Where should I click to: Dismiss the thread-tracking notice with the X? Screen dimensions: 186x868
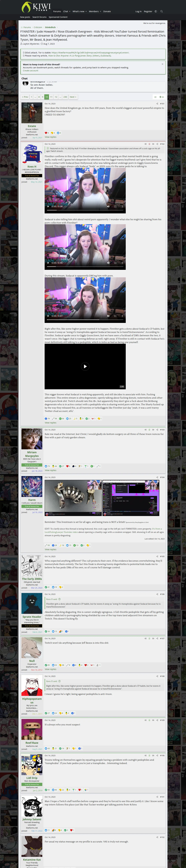click(x=162, y=64)
